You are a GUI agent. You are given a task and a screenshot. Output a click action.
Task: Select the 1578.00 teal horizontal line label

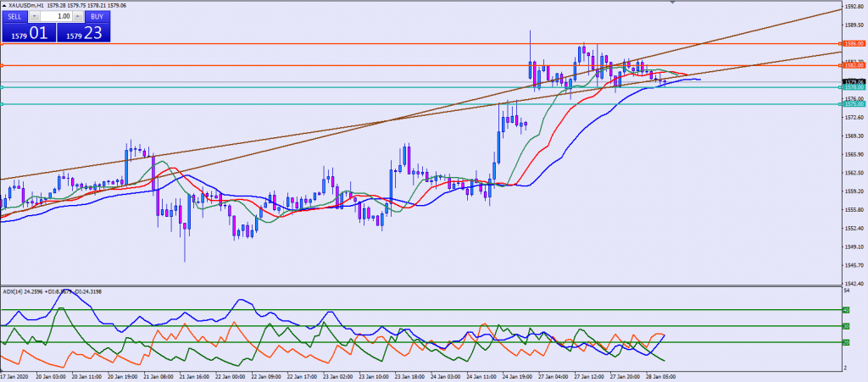853,87
